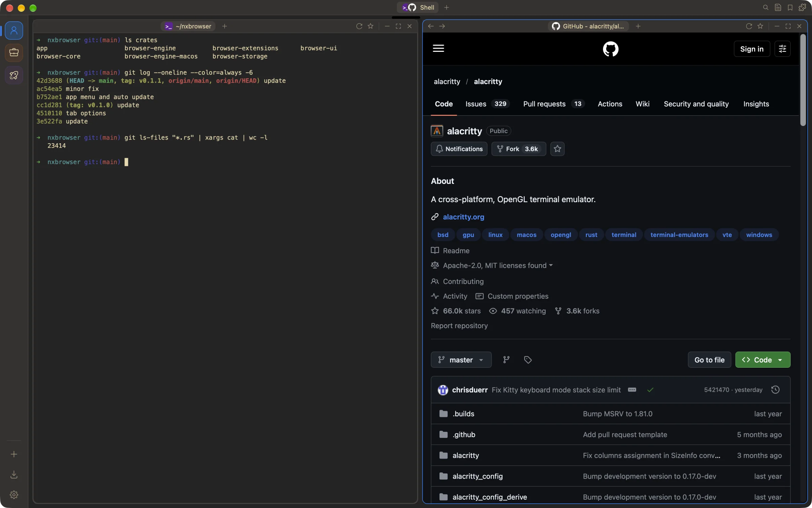Image resolution: width=812 pixels, height=508 pixels.
Task: Open settings gear in left sidebar
Action: pyautogui.click(x=14, y=495)
